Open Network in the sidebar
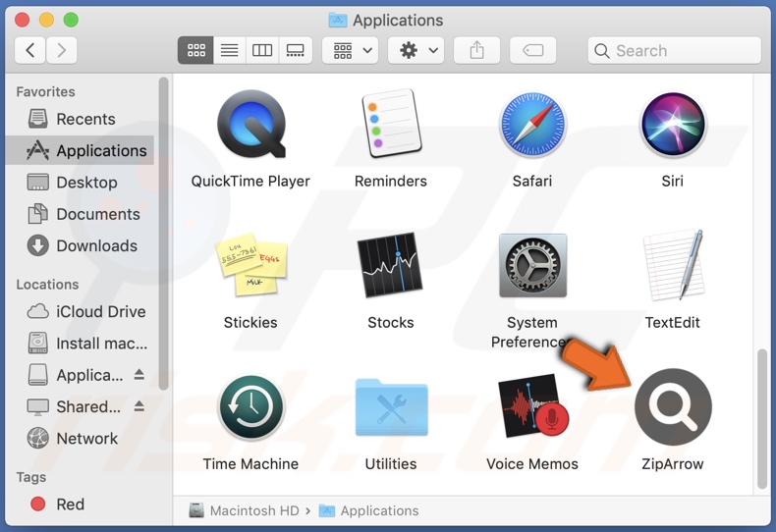 (80, 438)
